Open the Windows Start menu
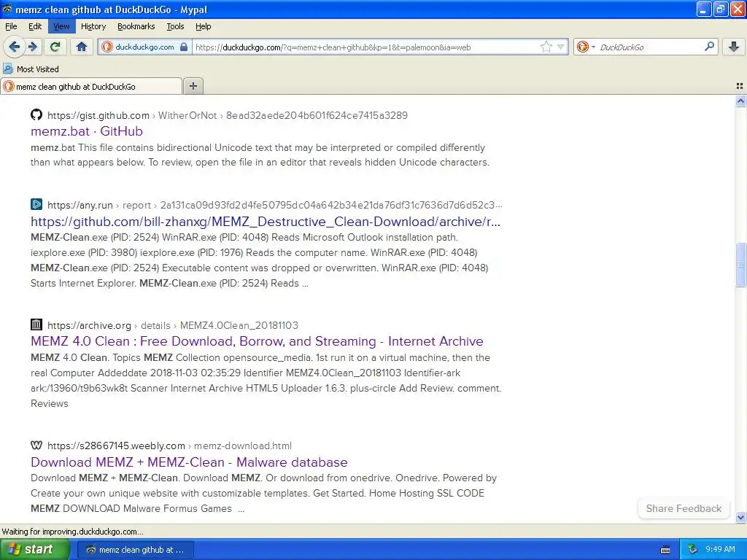 click(35, 549)
